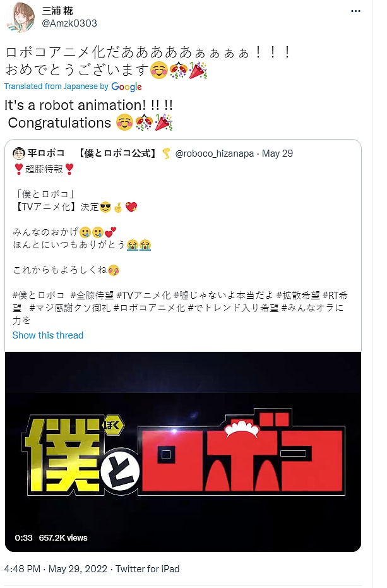The image size is (387, 588).
Task: Play the 僕とロボコ video
Action: click(183, 452)
